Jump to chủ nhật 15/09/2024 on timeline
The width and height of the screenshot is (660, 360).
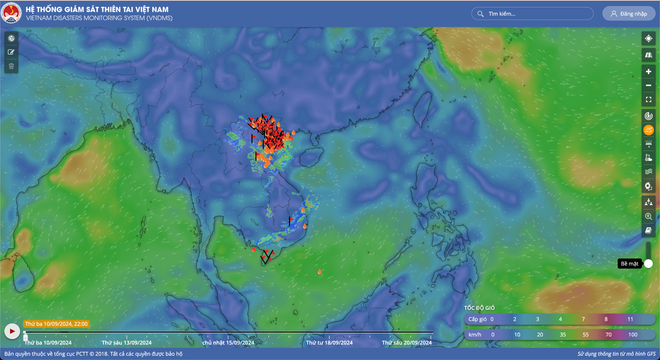tap(228, 343)
